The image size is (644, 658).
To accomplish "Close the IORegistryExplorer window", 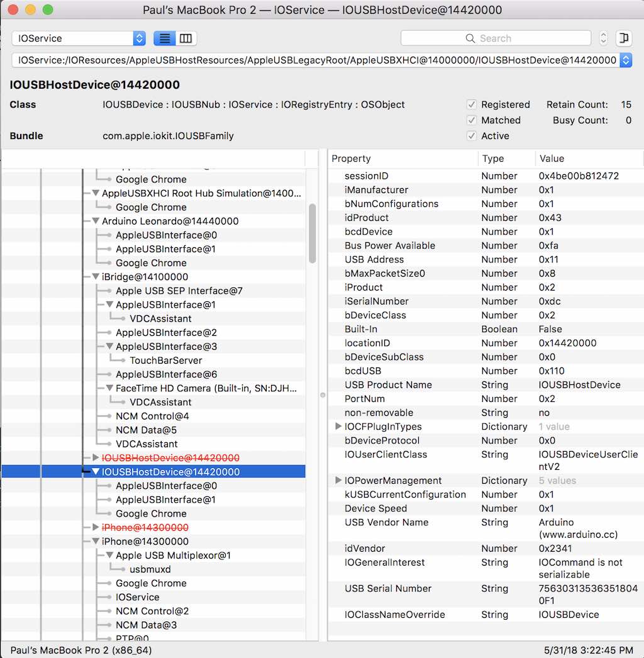I will pyautogui.click(x=13, y=9).
